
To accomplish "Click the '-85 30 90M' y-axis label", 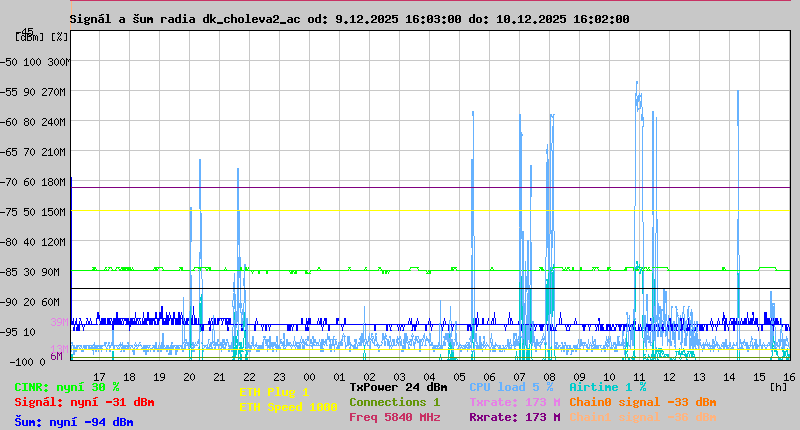I will [30, 272].
